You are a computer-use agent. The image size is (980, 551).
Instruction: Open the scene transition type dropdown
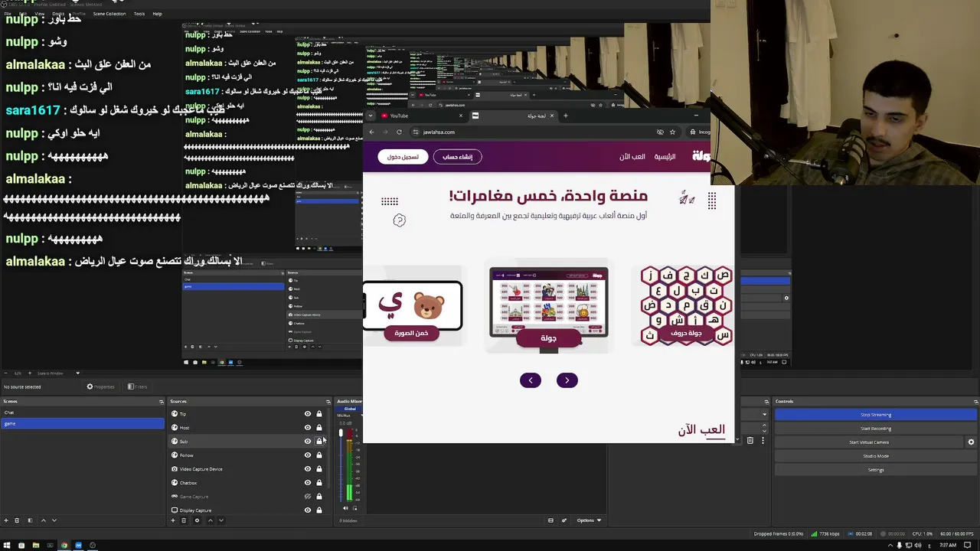[764, 414]
